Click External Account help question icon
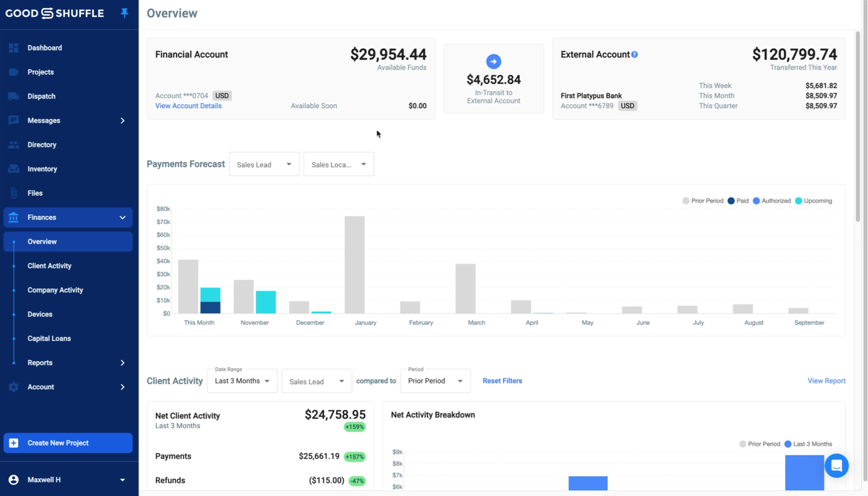Image resolution: width=868 pixels, height=496 pixels. 634,54
